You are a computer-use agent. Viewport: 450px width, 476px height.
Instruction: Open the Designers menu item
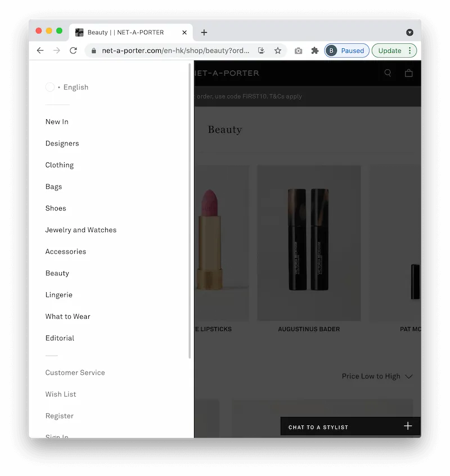pyautogui.click(x=62, y=143)
